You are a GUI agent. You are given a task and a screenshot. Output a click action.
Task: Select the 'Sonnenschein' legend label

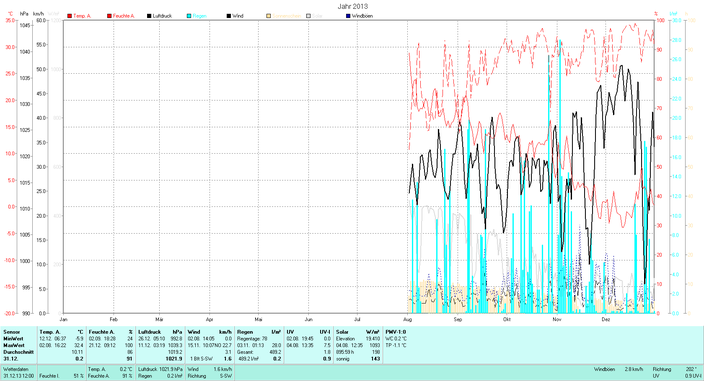pos(286,16)
